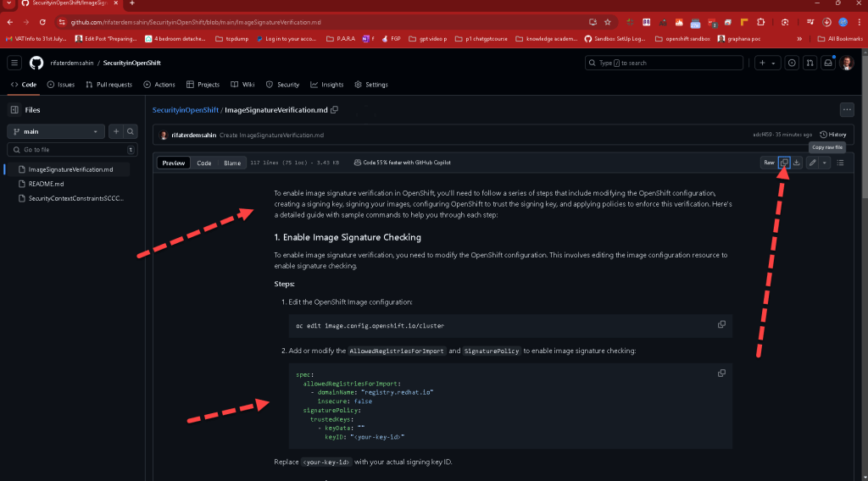Viewport: 868px width, 481px height.
Task: Open the main branch selector dropdown
Action: 56,131
